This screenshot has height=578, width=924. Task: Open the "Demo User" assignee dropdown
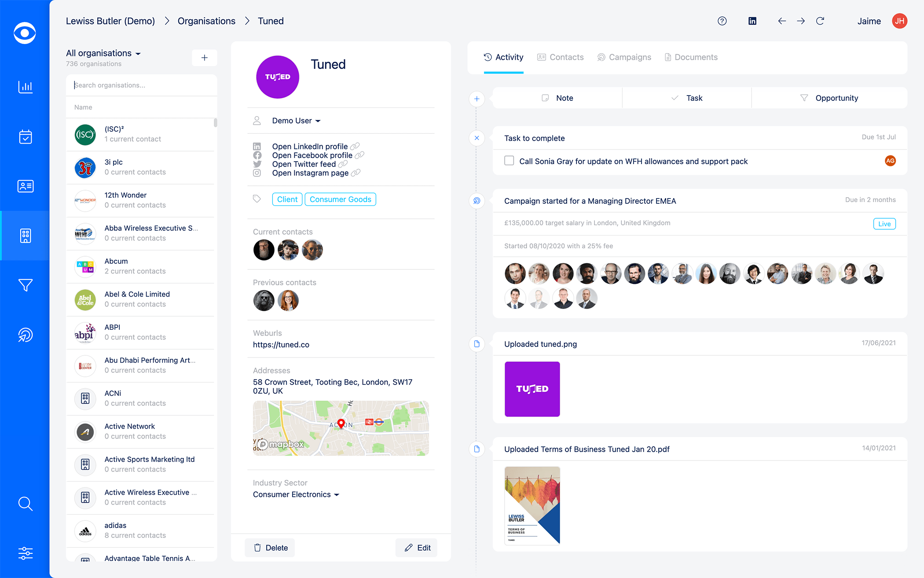tap(296, 120)
